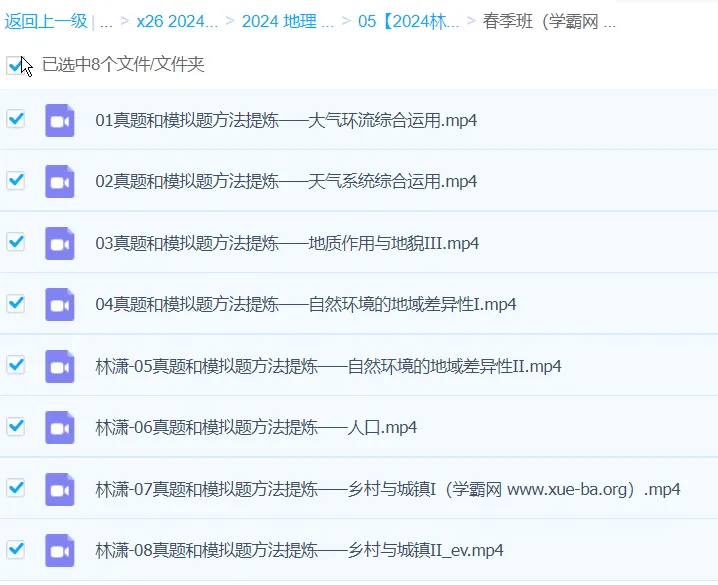Click video icon for 林潇-06 人口.mp4

point(60,427)
